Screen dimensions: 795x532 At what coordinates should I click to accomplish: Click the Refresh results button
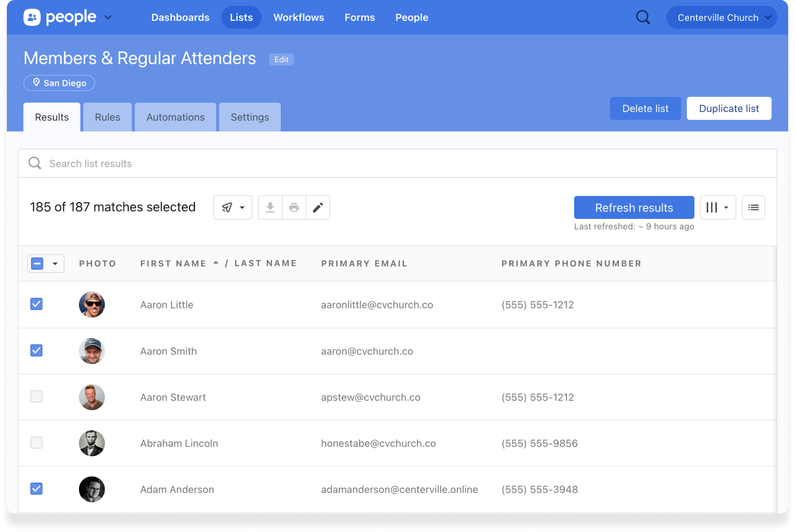(x=633, y=207)
